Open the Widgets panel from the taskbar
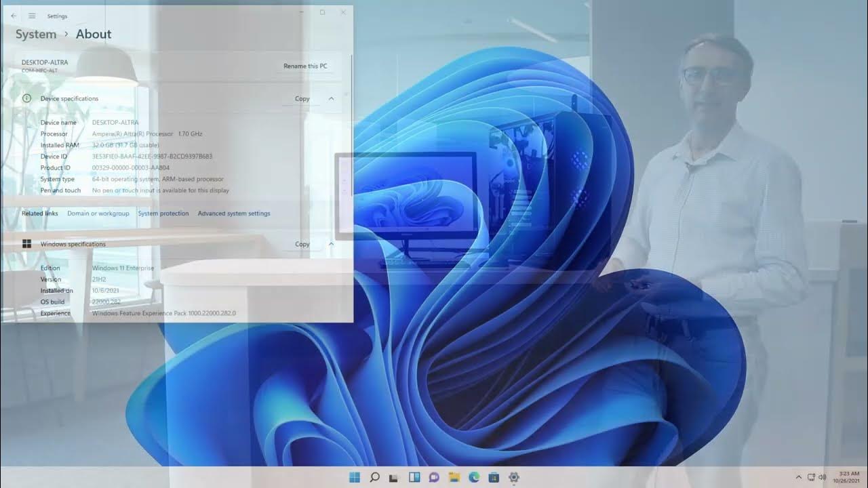This screenshot has width=868, height=488. tap(414, 477)
